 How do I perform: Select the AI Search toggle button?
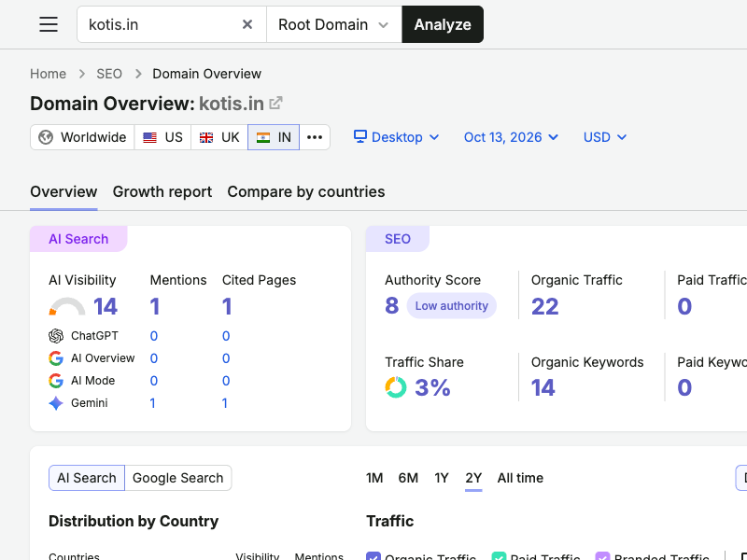[x=87, y=478]
